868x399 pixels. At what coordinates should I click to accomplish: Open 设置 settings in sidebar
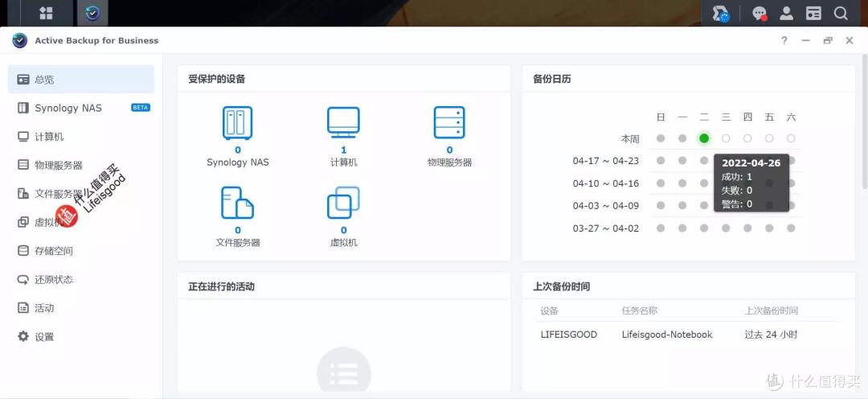81,336
